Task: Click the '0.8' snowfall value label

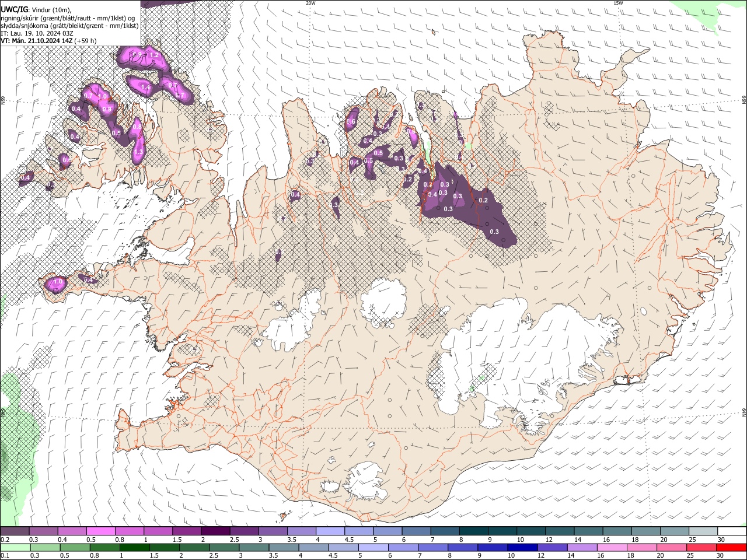Action: [x=137, y=126]
